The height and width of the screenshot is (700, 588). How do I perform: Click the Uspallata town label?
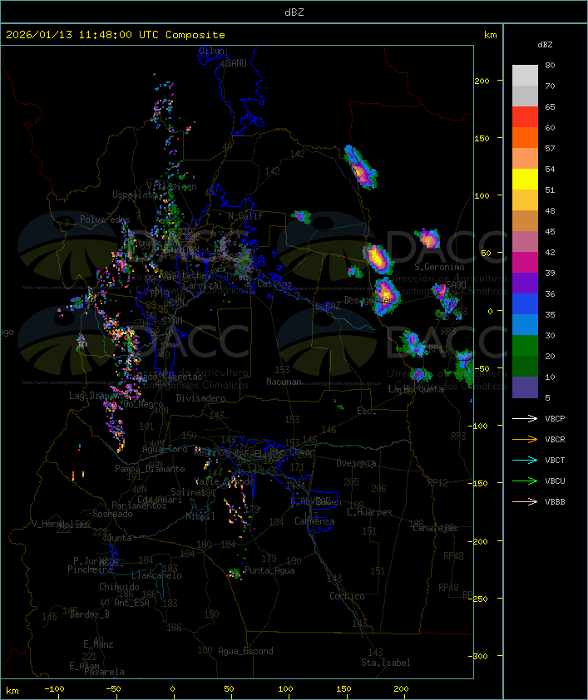pyautogui.click(x=134, y=195)
